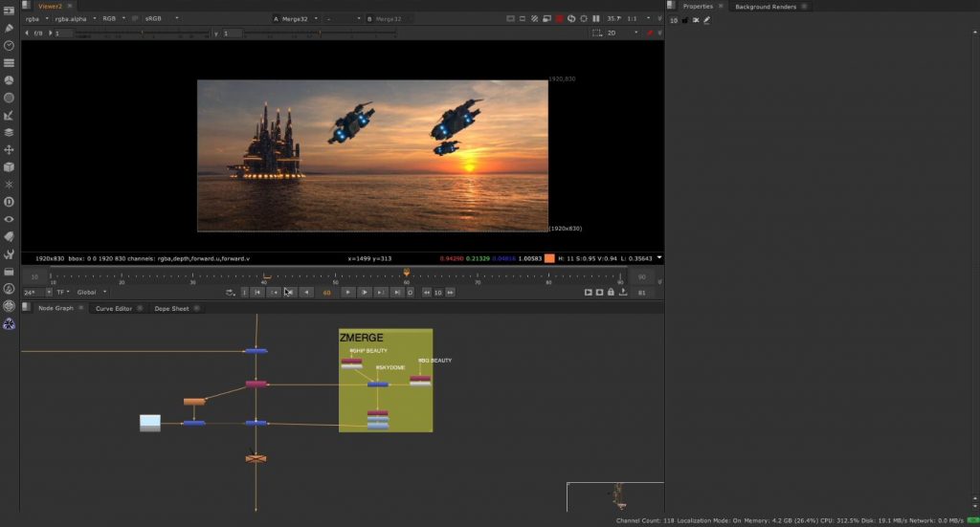This screenshot has height=527, width=980.
Task: Jump to the first frame button
Action: 257,293
